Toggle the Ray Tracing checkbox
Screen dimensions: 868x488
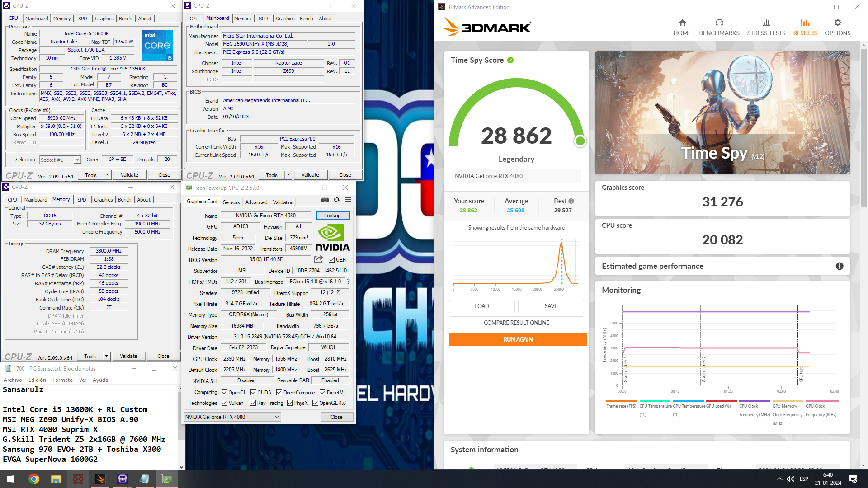(253, 403)
